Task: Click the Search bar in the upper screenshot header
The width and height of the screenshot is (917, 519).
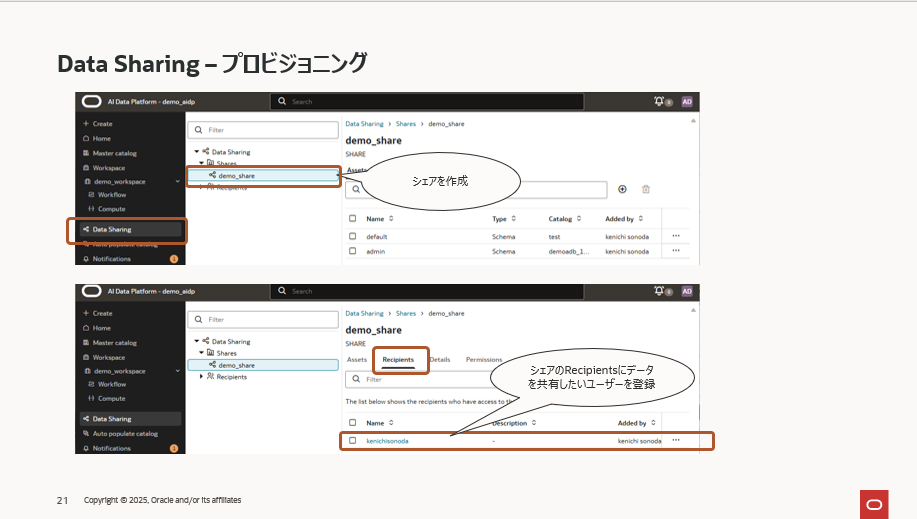Action: pyautogui.click(x=427, y=101)
